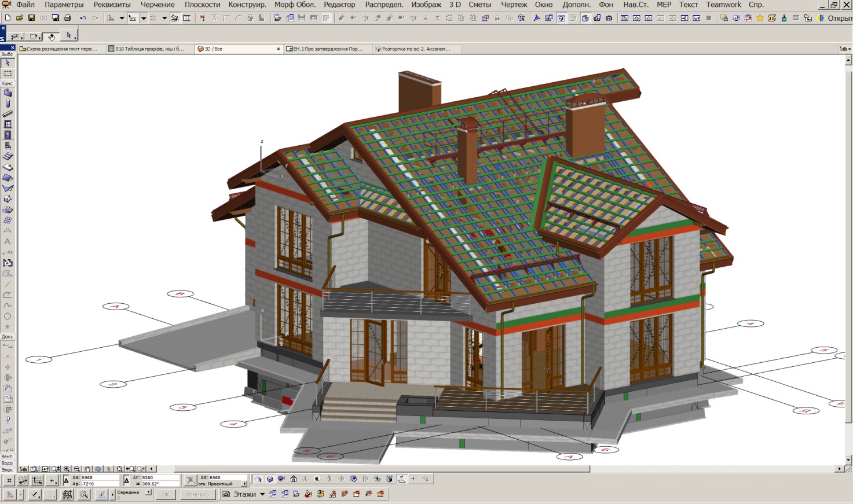Image resolution: width=853 pixels, height=504 pixels.
Task: Expand the Середина snap options arrow
Action: pyautogui.click(x=148, y=492)
